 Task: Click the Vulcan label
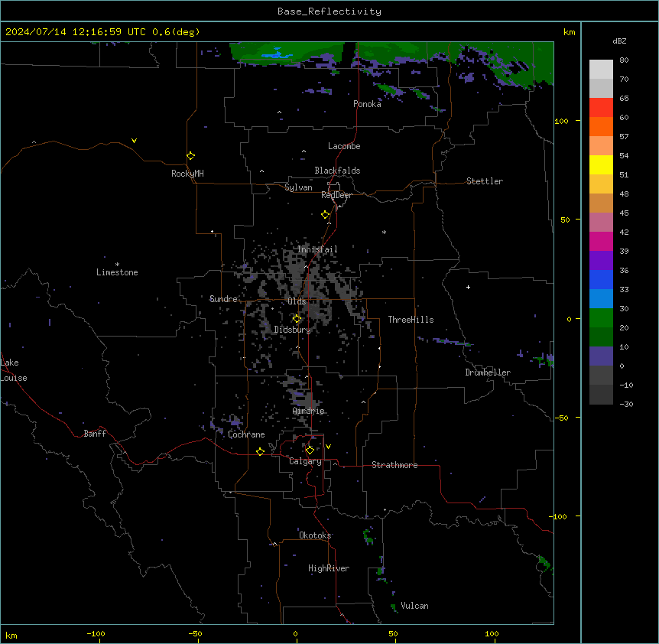tap(414, 606)
